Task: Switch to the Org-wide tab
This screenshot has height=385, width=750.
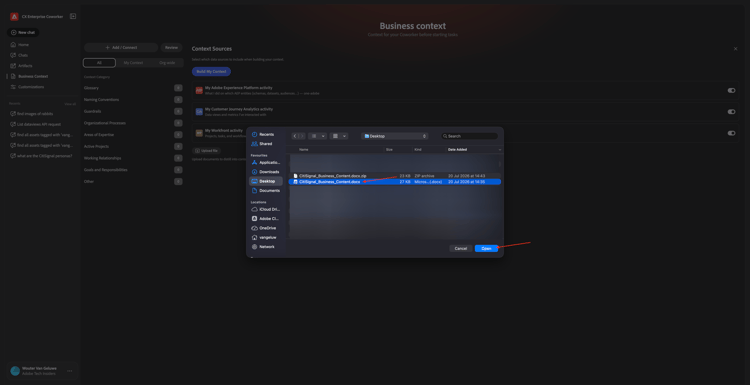Action: pyautogui.click(x=167, y=63)
